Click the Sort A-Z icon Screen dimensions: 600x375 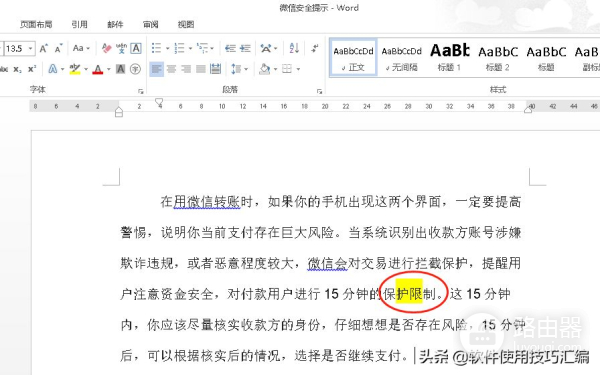294,48
